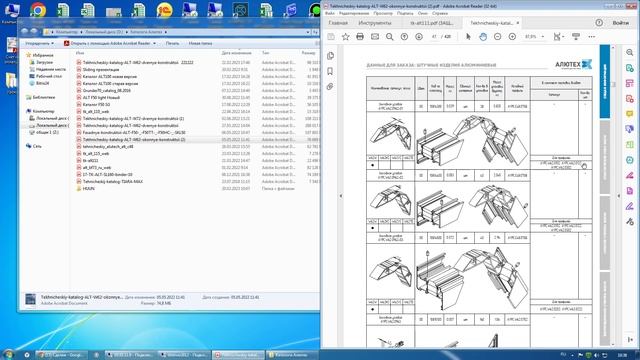This screenshot has width=640, height=360.
Task: Star the current PDF in Acrobat toolbar
Action: (346, 37)
